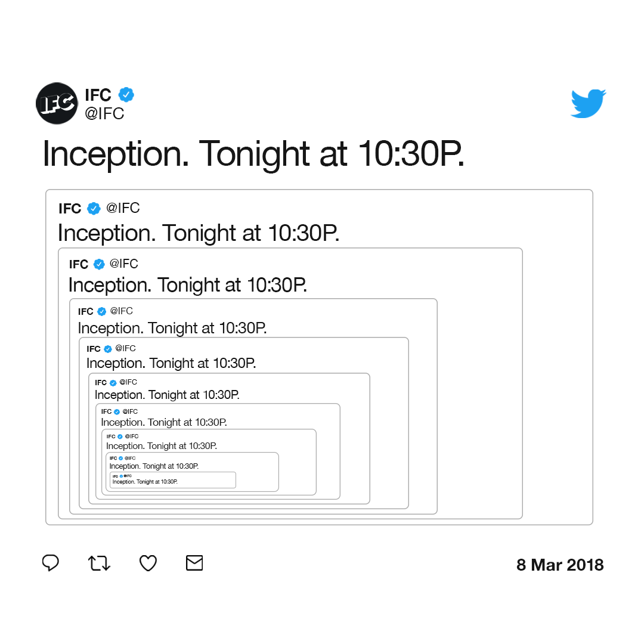Open the first quoted tweet's text line
The height and width of the screenshot is (644, 644).
pos(199,233)
